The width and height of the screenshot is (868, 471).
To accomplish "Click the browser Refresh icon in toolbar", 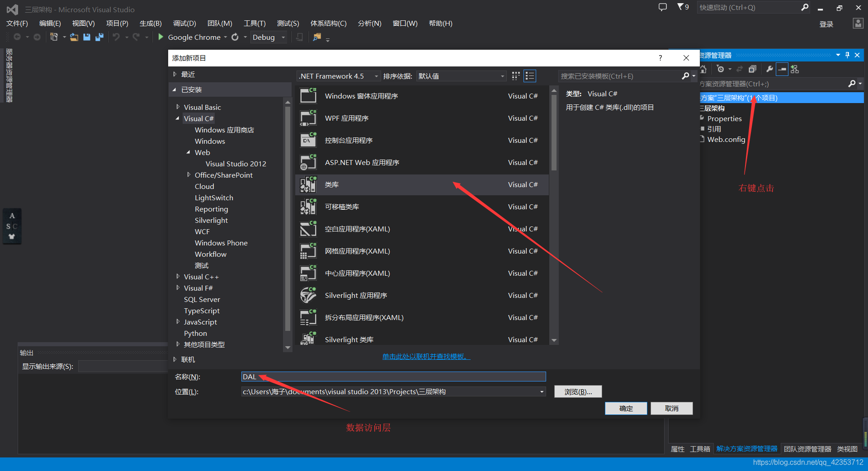I will click(x=235, y=37).
